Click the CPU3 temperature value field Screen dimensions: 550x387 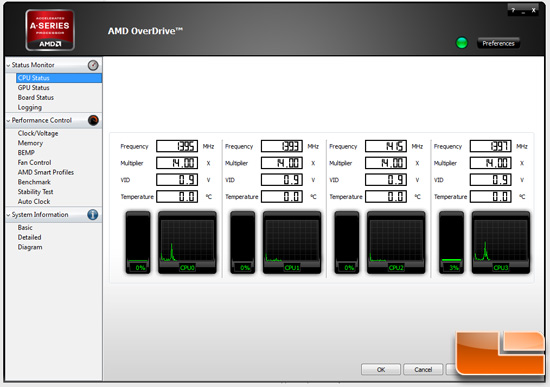pyautogui.click(x=490, y=196)
